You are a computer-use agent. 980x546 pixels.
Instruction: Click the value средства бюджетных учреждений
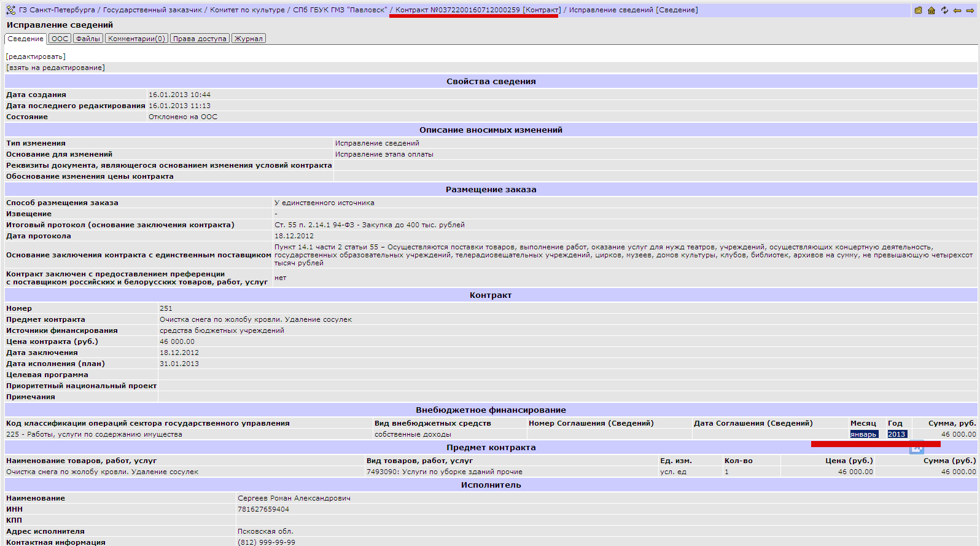pyautogui.click(x=222, y=330)
